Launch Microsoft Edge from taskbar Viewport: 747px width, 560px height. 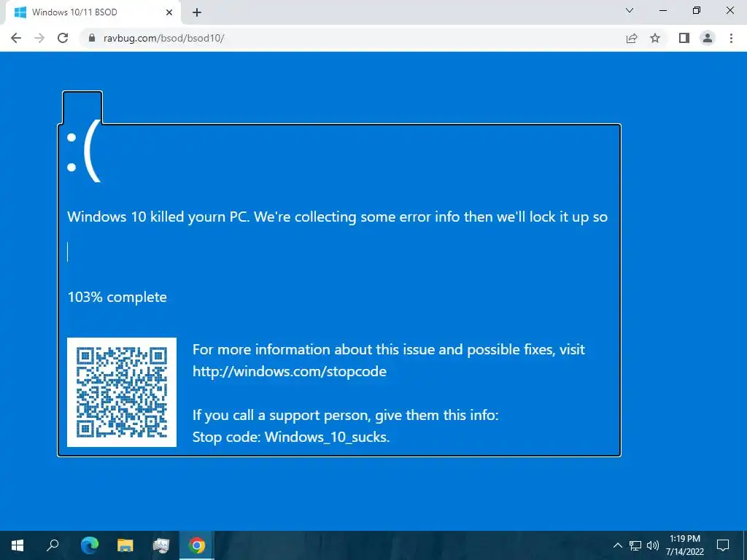(89, 545)
